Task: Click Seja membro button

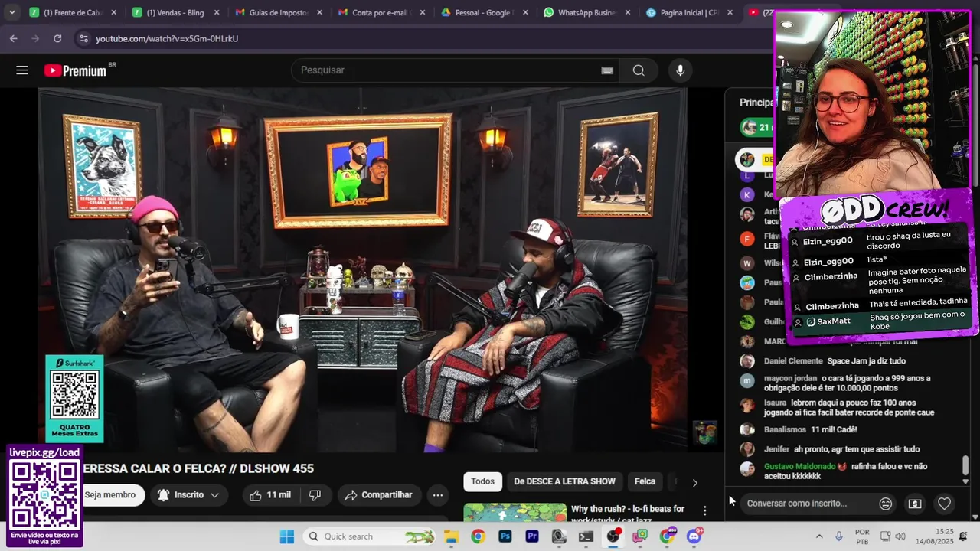Action: pyautogui.click(x=109, y=495)
